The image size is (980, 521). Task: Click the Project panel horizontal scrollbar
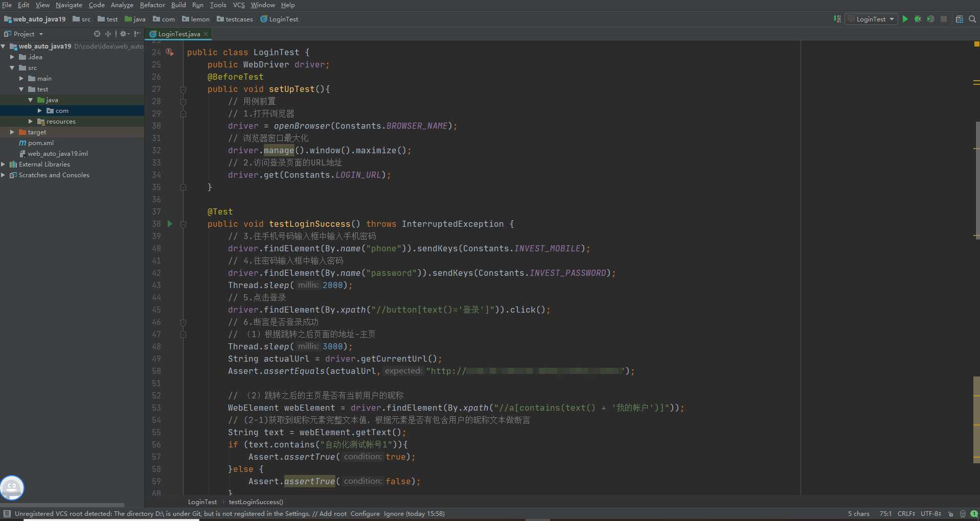click(x=62, y=505)
